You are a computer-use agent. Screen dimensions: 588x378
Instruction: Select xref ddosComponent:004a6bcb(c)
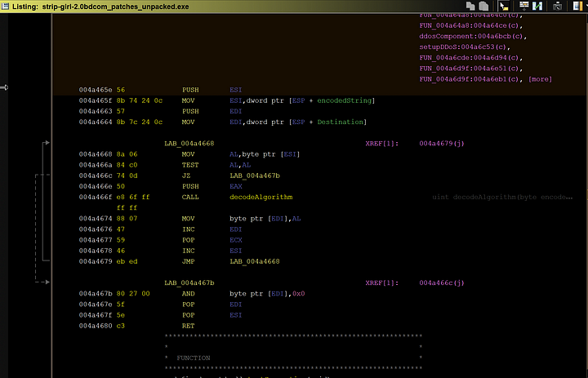click(473, 37)
